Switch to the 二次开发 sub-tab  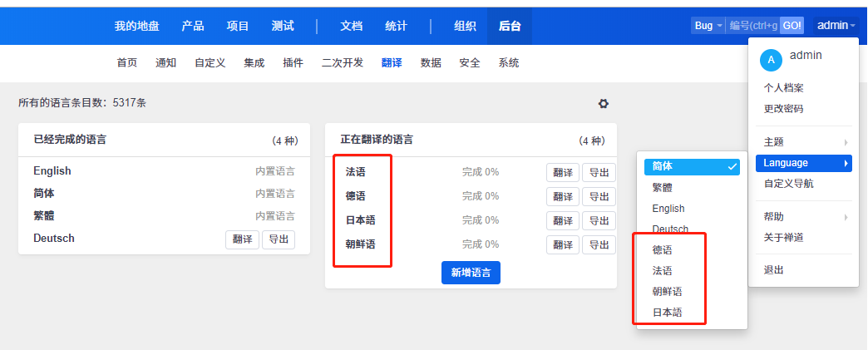[x=342, y=63]
